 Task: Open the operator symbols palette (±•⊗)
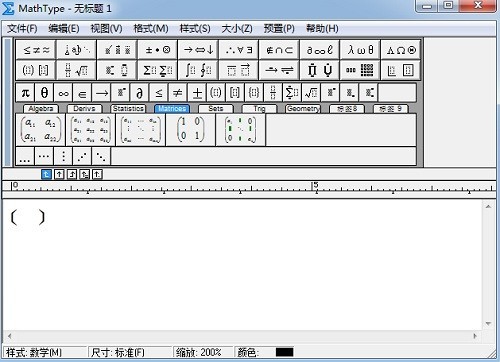(x=158, y=50)
